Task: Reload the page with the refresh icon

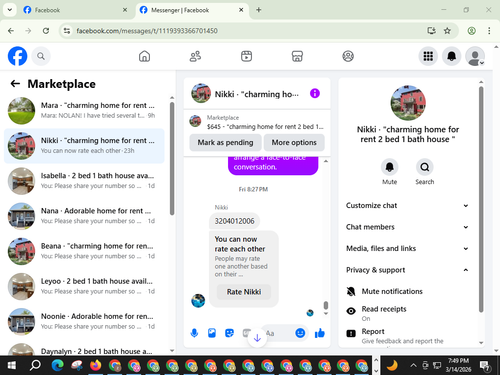Action: coord(46,31)
